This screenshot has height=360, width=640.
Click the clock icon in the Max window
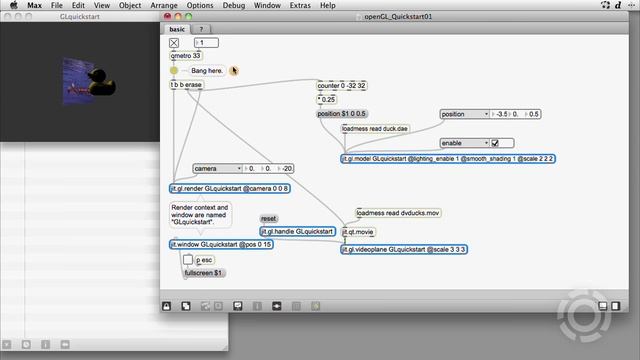(x=26, y=344)
